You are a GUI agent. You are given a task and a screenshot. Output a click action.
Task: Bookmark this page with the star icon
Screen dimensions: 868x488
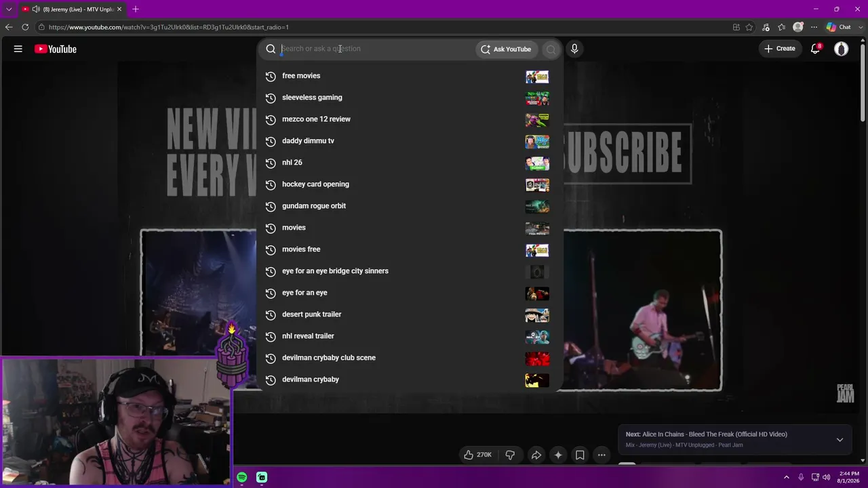click(749, 27)
